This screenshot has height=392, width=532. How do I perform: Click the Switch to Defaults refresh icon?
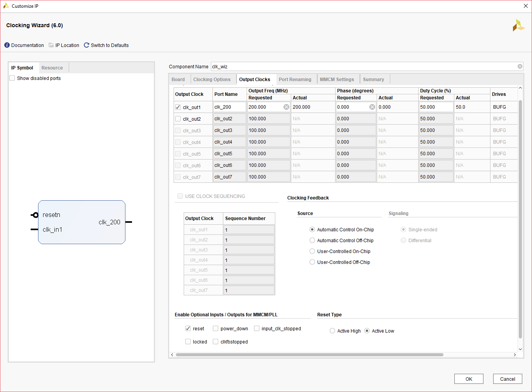[x=87, y=45]
